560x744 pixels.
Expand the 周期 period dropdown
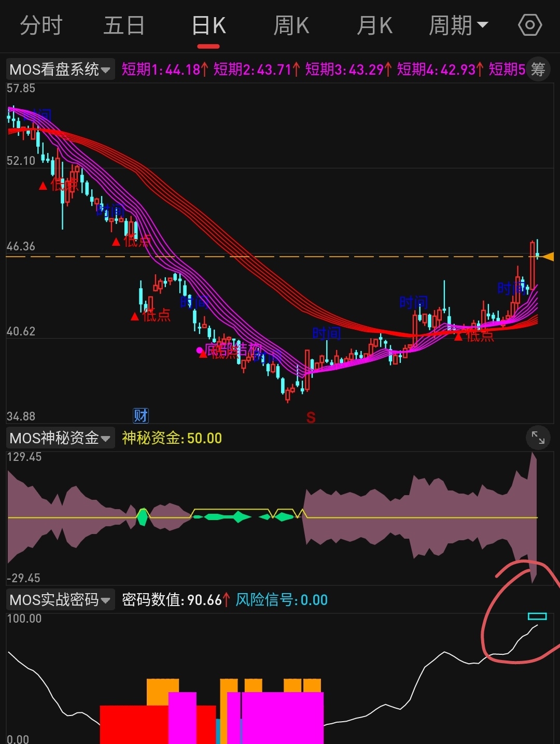tap(458, 25)
